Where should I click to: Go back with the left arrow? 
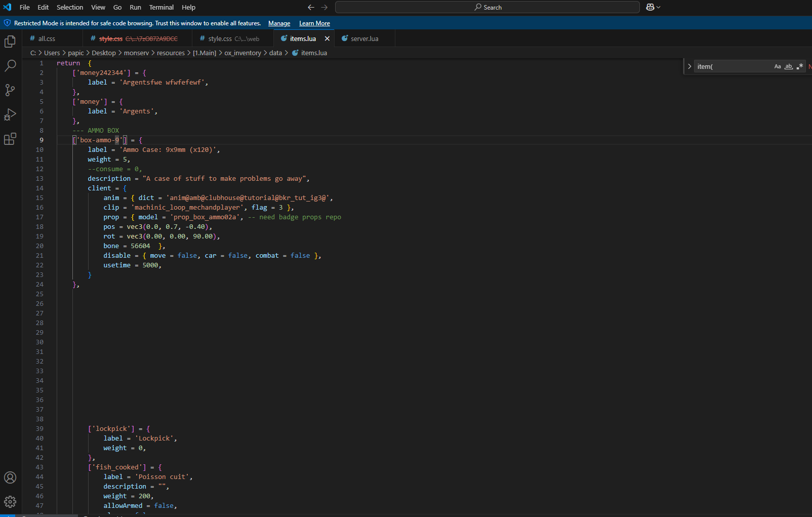[311, 7]
